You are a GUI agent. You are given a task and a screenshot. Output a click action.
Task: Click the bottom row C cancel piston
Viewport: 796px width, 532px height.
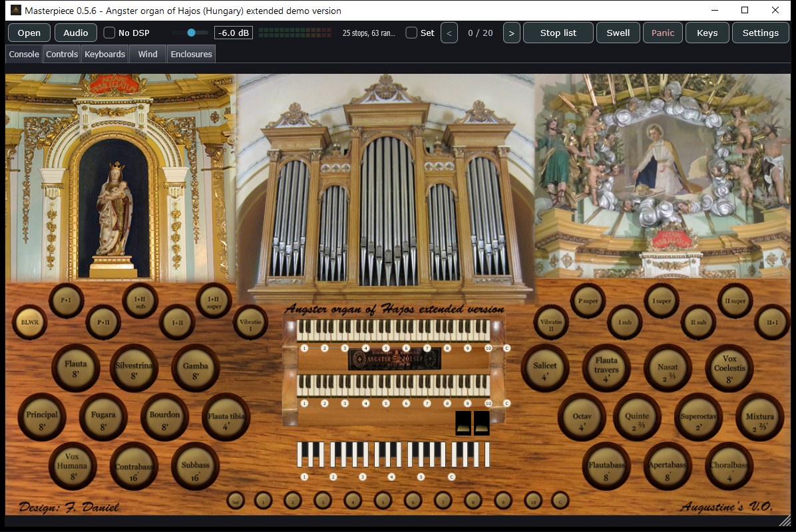(560, 501)
